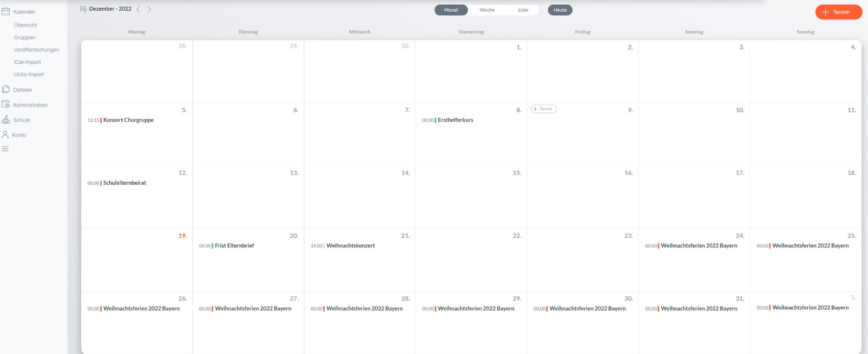This screenshot has height=354, width=868.
Task: Switch to Liste view
Action: pos(523,10)
